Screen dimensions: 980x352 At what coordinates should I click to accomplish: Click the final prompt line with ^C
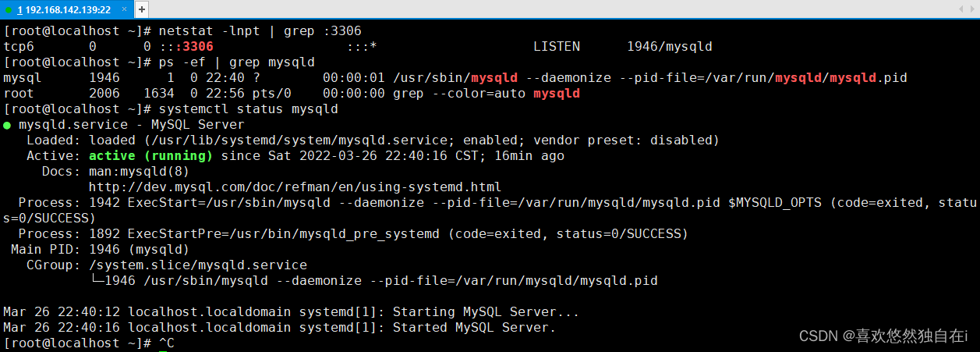pos(89,343)
